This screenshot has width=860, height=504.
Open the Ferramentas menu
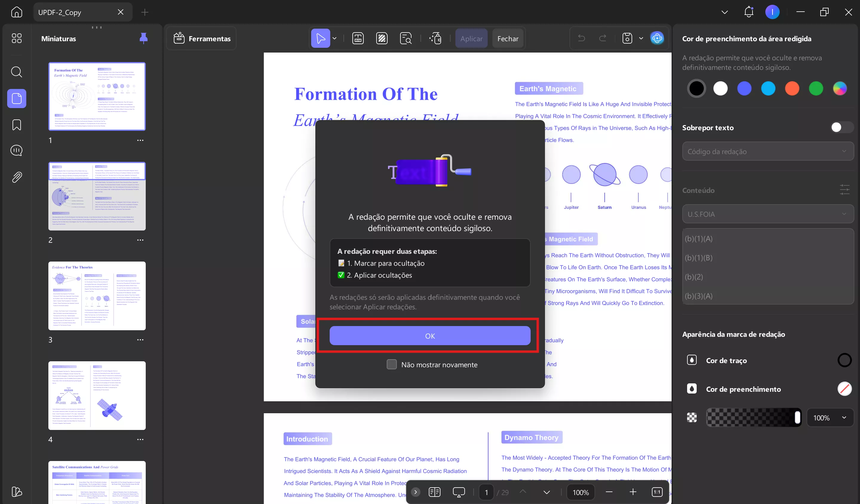point(202,39)
